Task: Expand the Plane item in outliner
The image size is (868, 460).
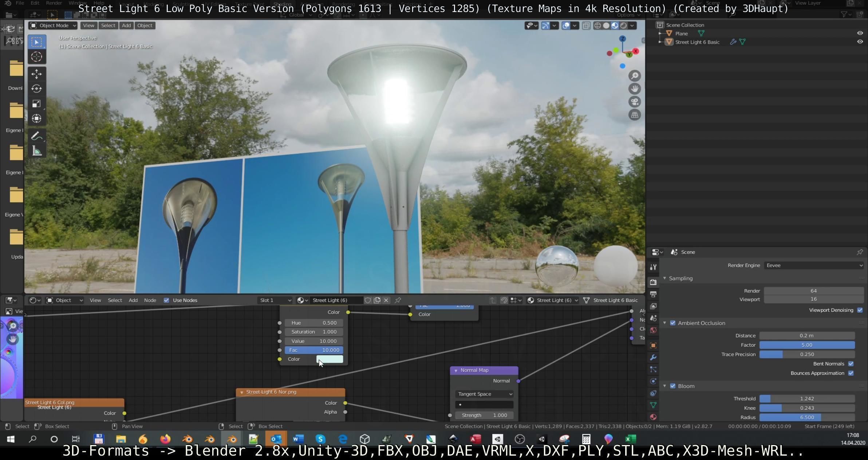Action: (660, 33)
